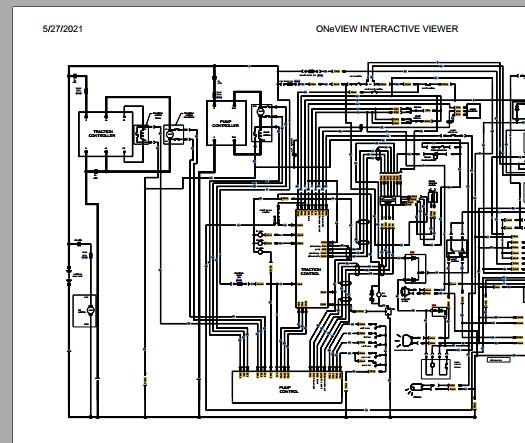Click the battery box symbol at lower left
This screenshot has height=443, width=525.
(x=85, y=311)
